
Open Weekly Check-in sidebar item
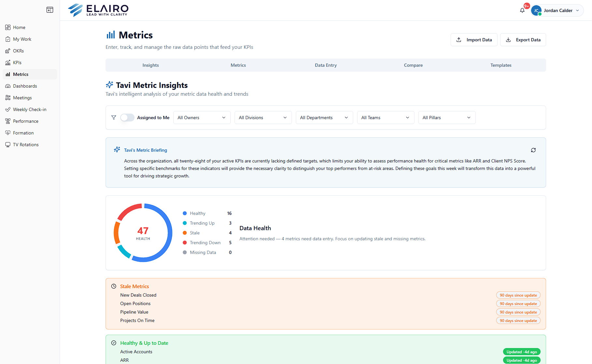(30, 109)
